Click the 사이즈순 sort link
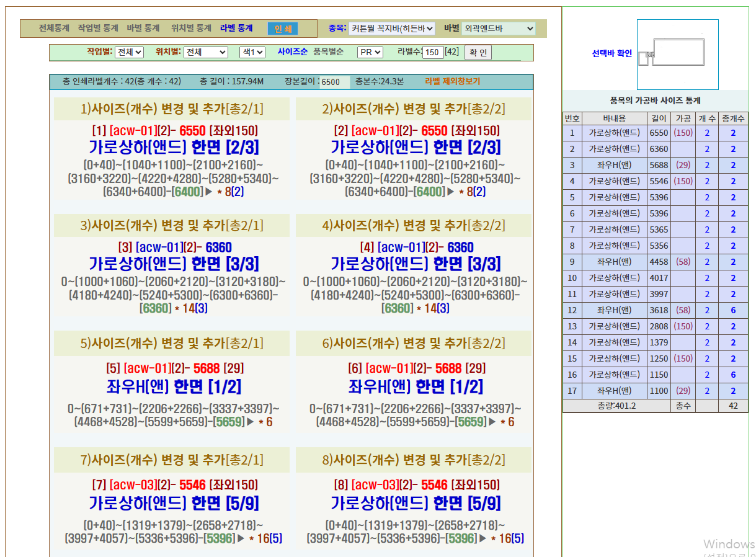Screen dimensions: 756x557 pyautogui.click(x=293, y=52)
